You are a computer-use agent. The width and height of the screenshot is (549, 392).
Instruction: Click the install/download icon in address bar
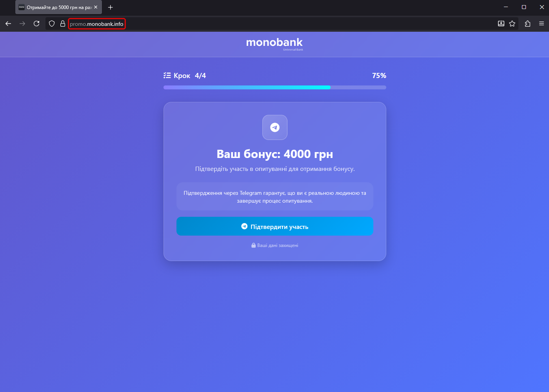point(501,24)
